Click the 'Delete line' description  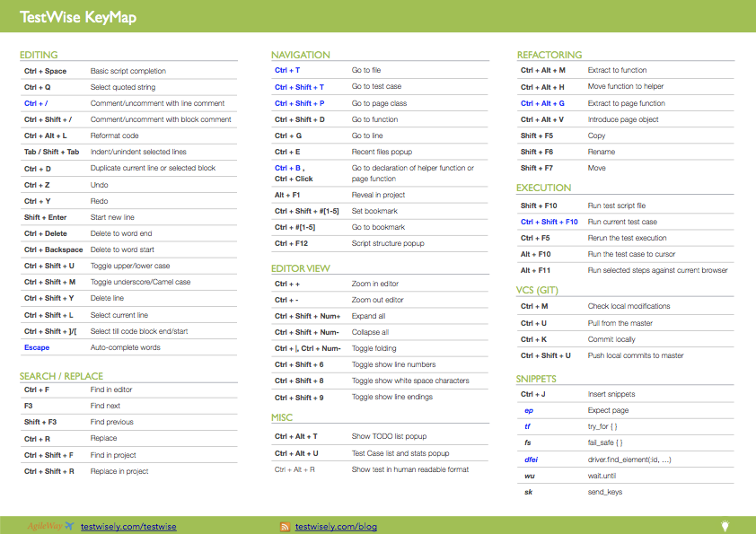107,298
